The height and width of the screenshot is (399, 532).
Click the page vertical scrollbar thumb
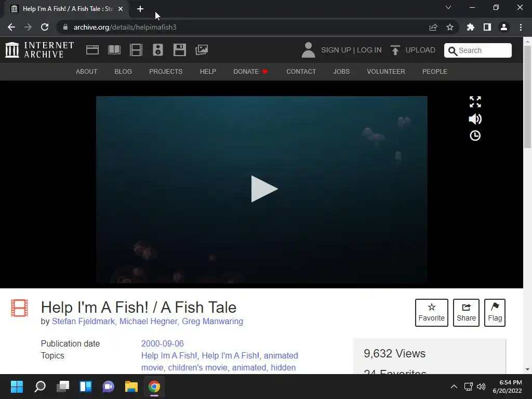(528, 97)
